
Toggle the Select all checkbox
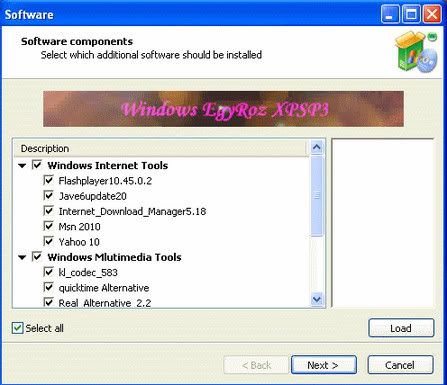point(18,328)
